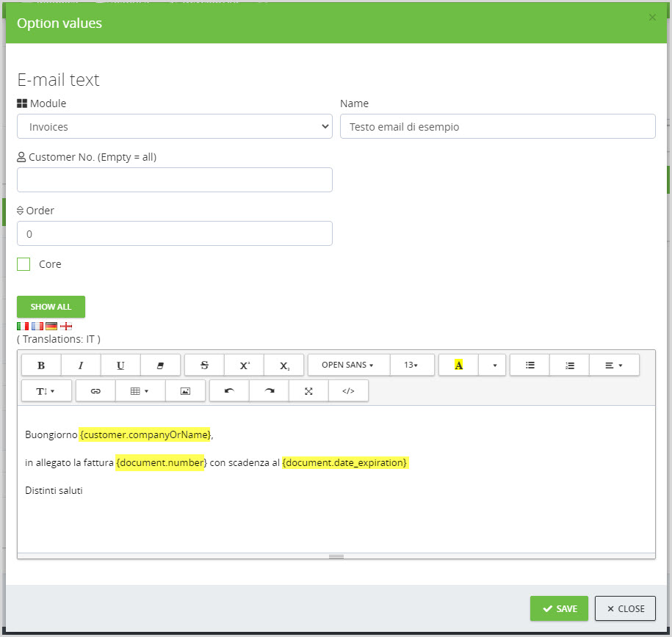The width and height of the screenshot is (672, 637).
Task: Enable the Core checkbox
Action: tap(24, 264)
